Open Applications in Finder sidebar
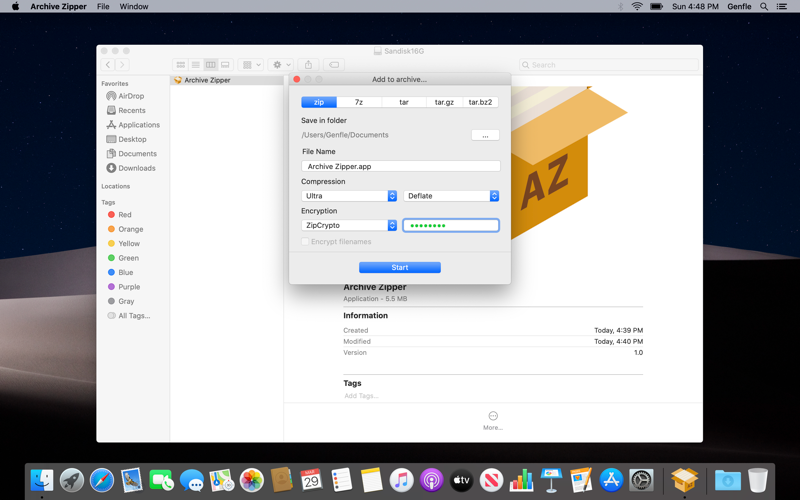800x500 pixels. click(133, 124)
